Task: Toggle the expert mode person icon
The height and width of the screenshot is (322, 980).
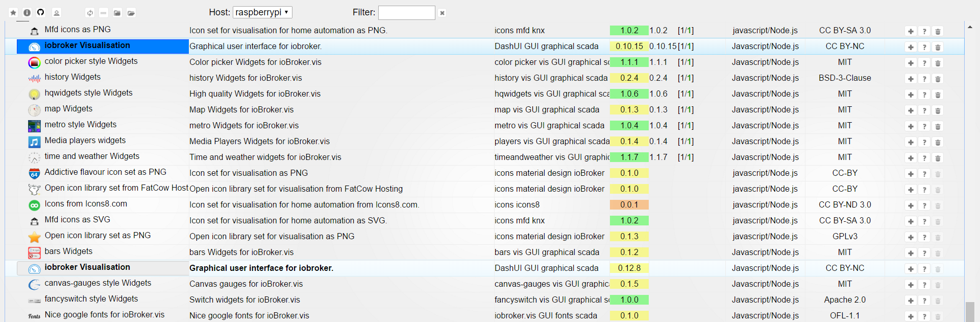Action: [x=57, y=13]
